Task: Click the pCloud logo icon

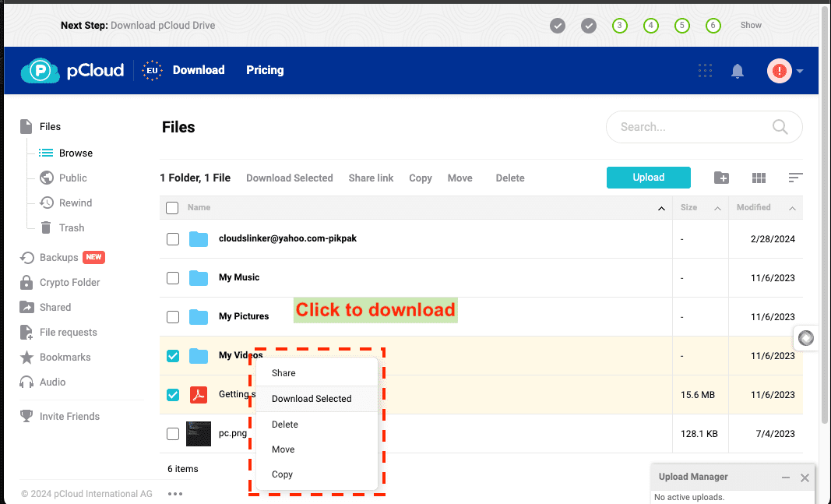Action: click(40, 70)
